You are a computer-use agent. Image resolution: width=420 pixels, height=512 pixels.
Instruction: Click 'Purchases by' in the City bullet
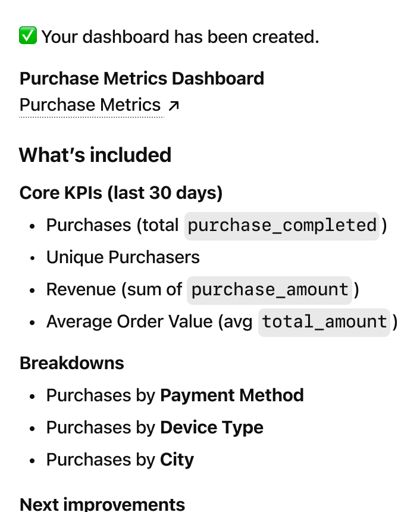(101, 460)
